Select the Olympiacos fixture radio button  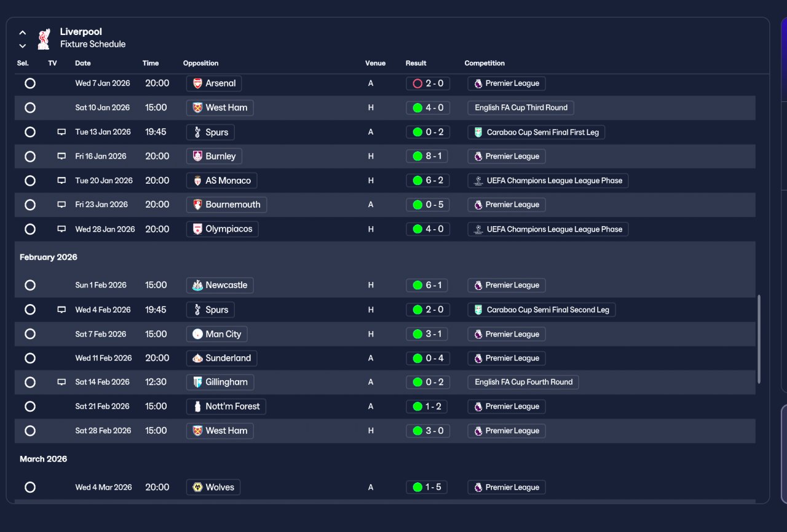pyautogui.click(x=30, y=229)
